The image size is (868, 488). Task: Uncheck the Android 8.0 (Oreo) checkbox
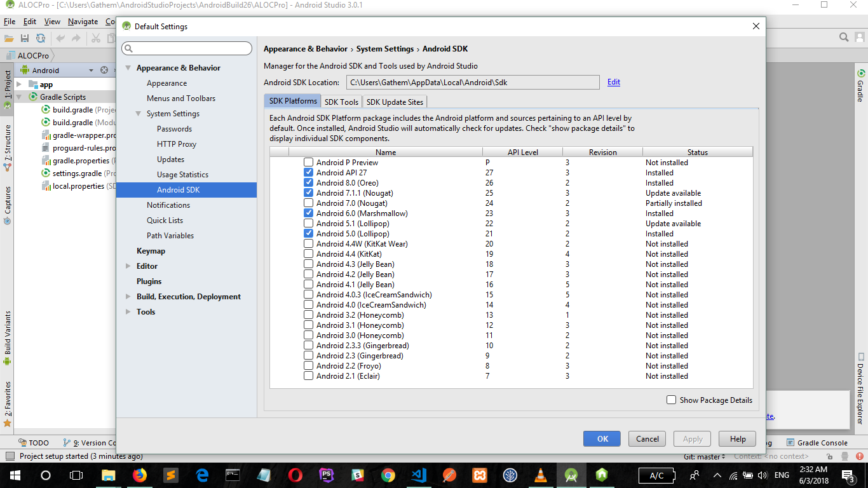(308, 183)
